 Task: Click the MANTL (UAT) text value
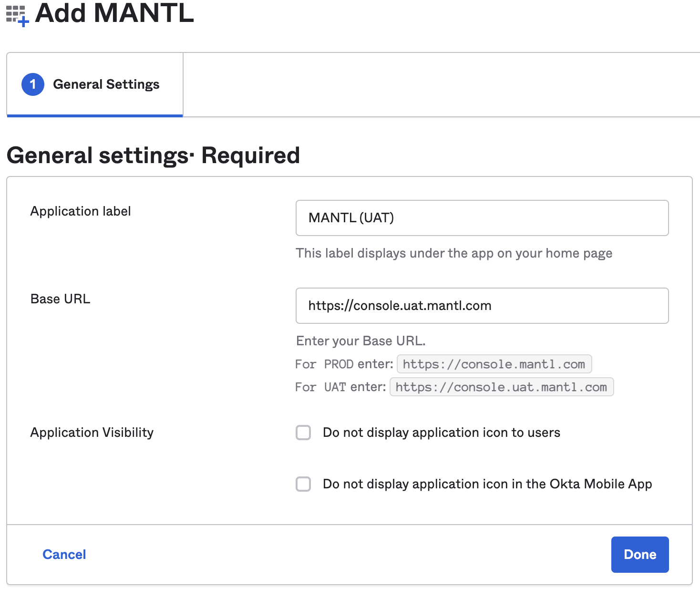pyautogui.click(x=351, y=218)
